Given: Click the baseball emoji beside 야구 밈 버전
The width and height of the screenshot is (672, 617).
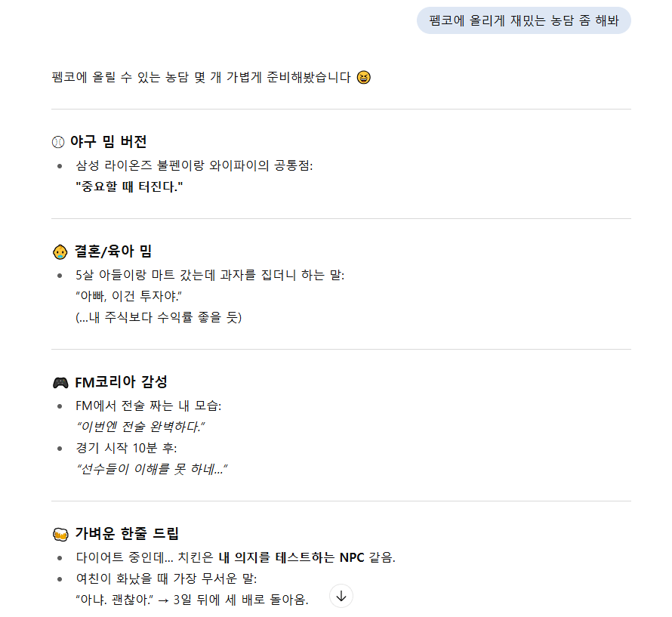Looking at the screenshot, I should [x=58, y=142].
